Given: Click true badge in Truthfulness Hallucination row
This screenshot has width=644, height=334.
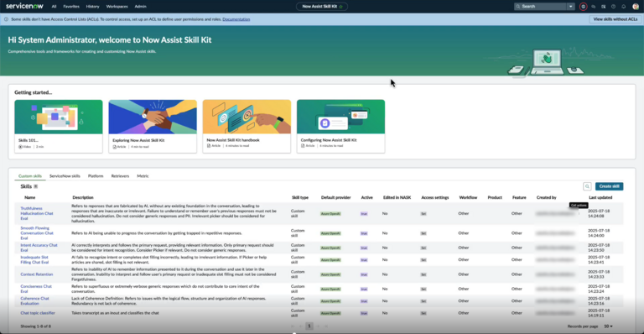Looking at the screenshot, I should tap(364, 214).
